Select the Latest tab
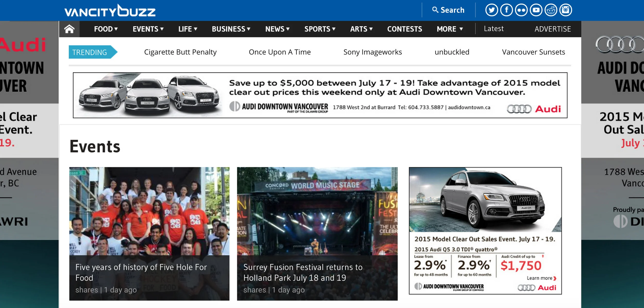644x308 pixels. click(494, 29)
